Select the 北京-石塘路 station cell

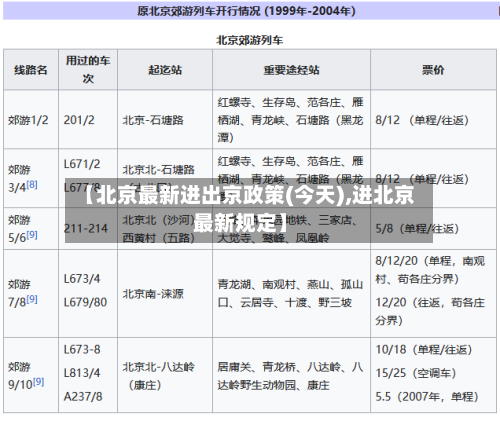[165, 119]
